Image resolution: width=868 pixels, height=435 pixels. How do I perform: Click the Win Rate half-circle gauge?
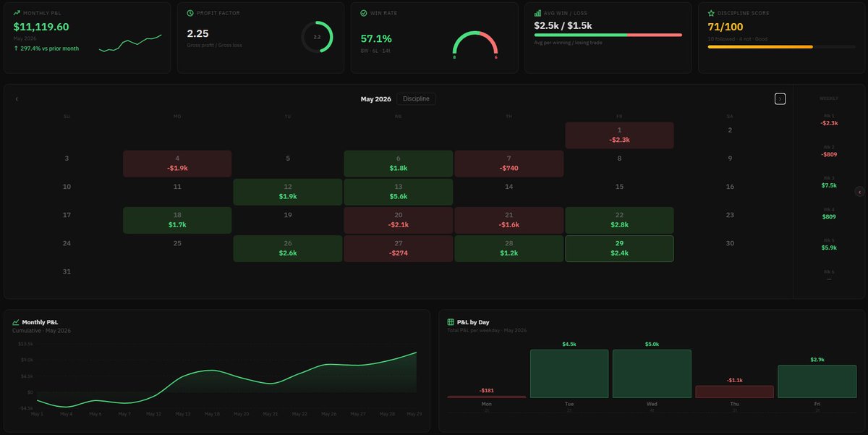click(475, 45)
